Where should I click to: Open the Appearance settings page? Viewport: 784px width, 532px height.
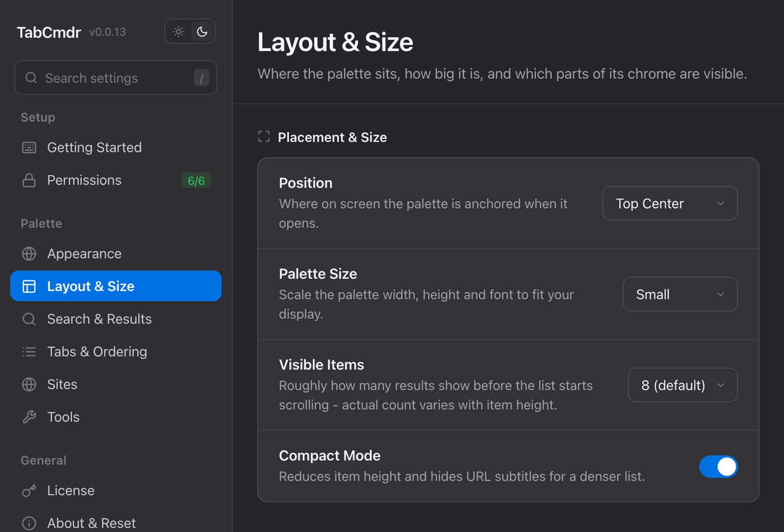[x=116, y=254]
